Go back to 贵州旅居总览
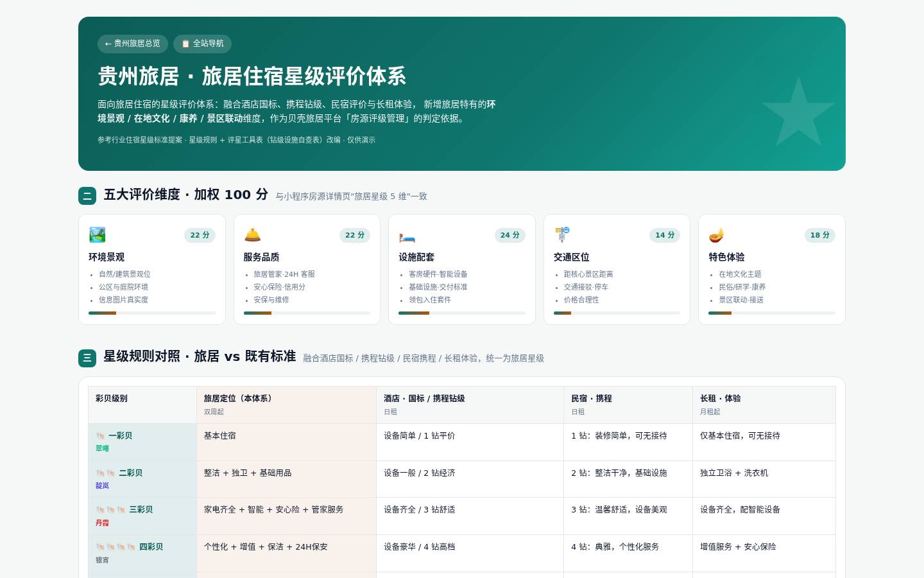Screen dimensions: 924x578 [133, 44]
